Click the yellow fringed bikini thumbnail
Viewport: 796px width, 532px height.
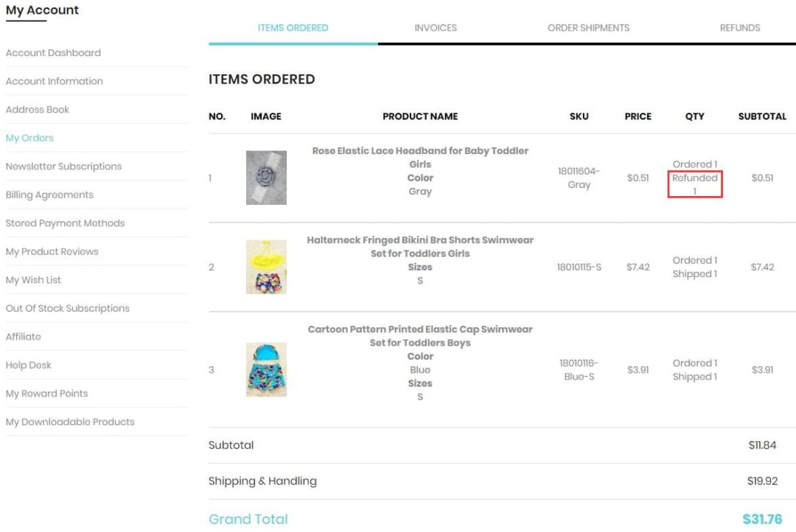coord(266,267)
